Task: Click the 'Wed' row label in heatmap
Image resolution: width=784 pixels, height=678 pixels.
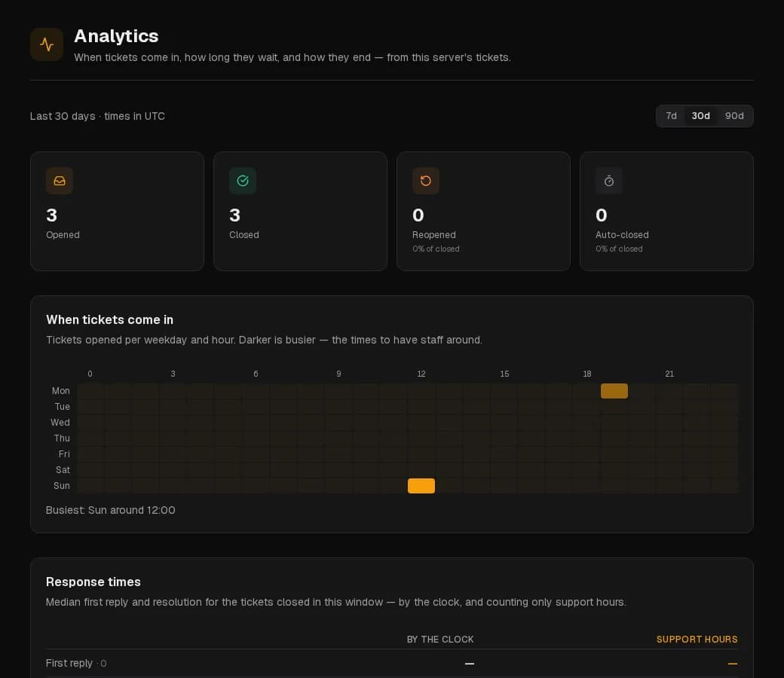Action: pyautogui.click(x=60, y=422)
